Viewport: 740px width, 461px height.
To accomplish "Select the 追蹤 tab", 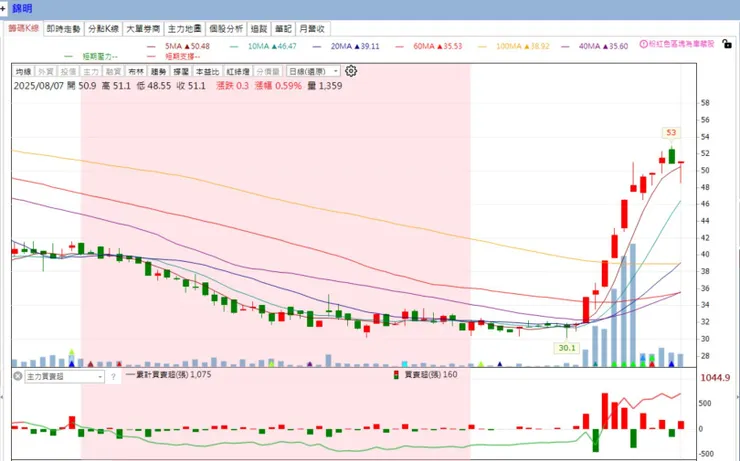I will click(259, 29).
